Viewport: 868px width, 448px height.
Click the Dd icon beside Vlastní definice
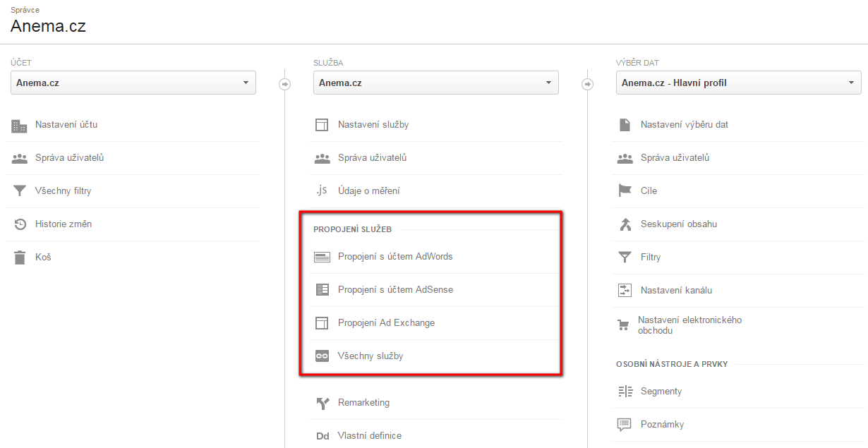click(323, 436)
